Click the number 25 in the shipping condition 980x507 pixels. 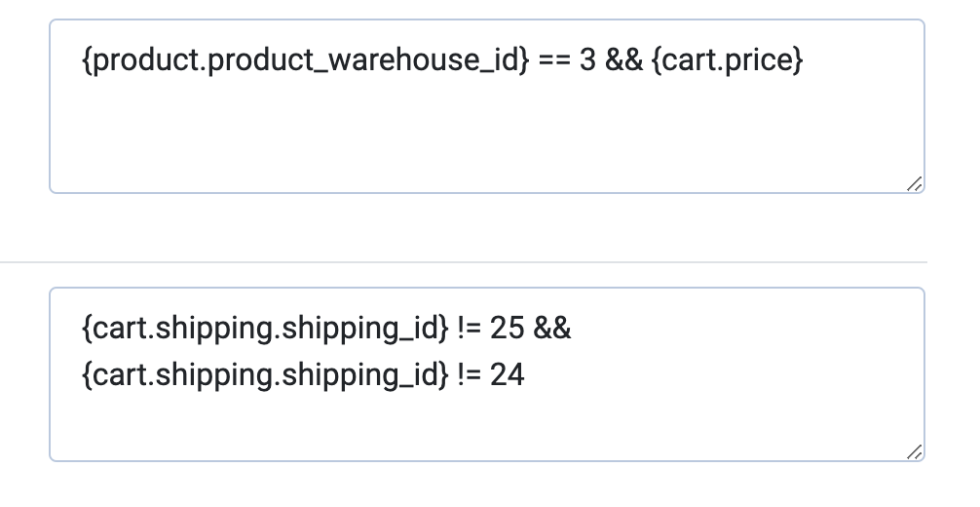tap(508, 329)
